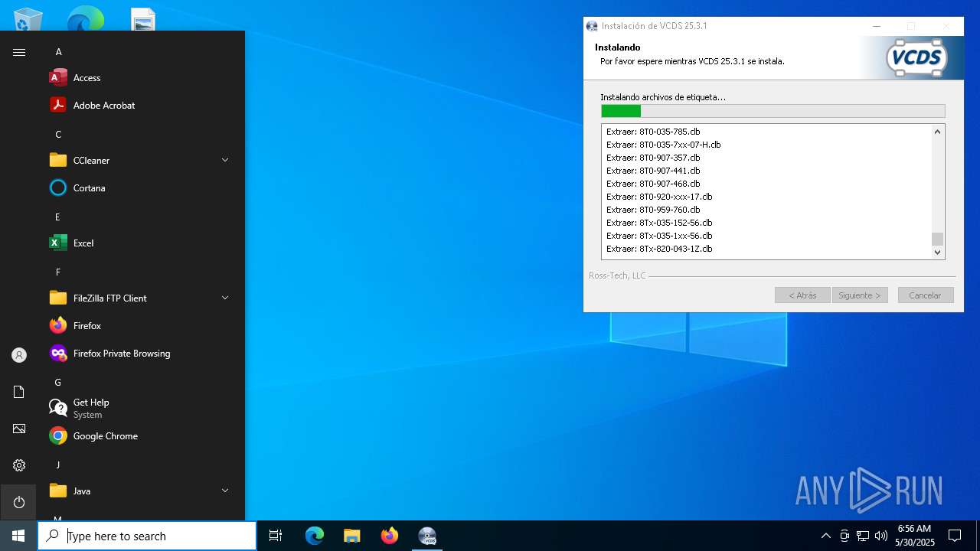Open File Explorer from the taskbar

click(x=351, y=536)
